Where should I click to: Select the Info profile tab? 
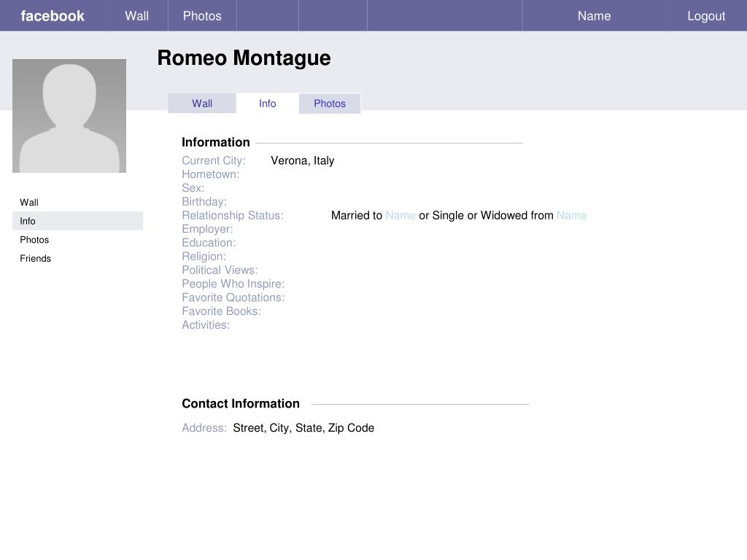[x=267, y=104]
